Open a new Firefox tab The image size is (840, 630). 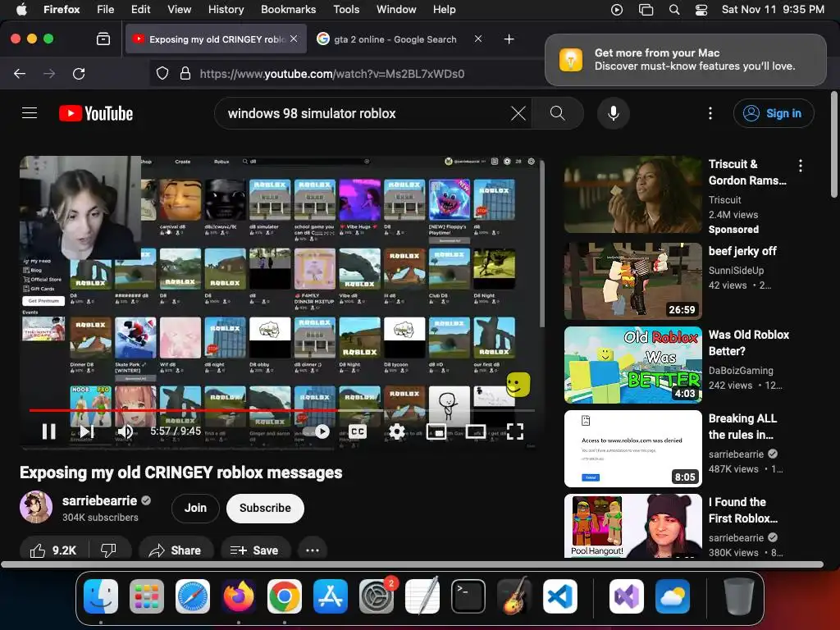pos(509,39)
